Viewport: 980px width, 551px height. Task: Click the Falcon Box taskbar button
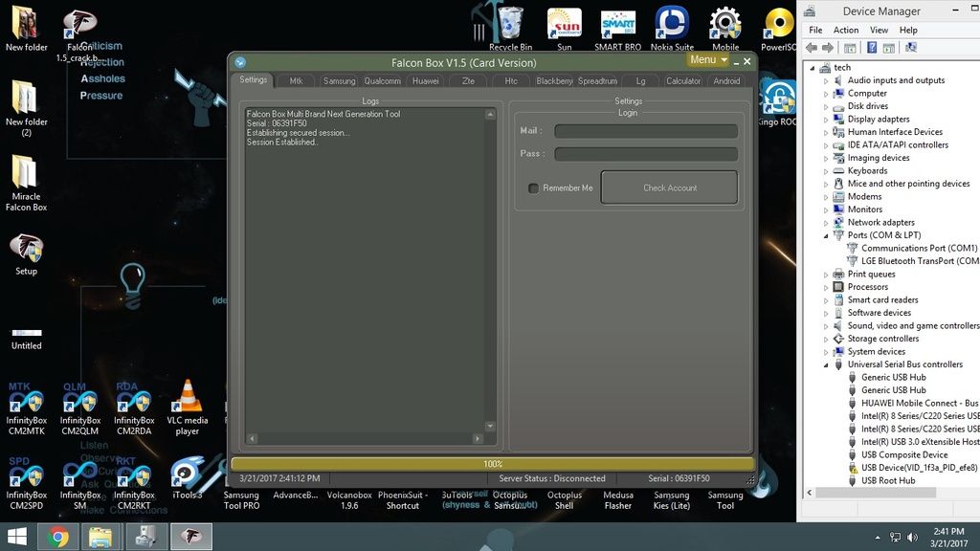(x=191, y=537)
